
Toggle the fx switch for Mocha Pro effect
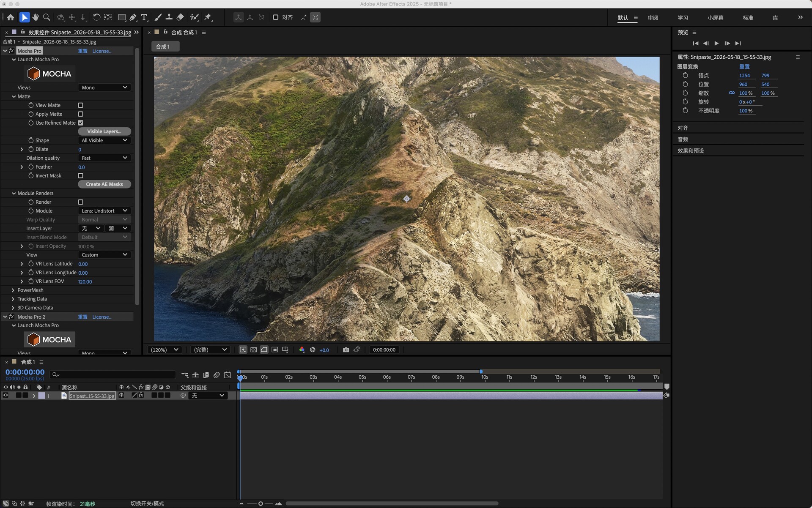click(x=11, y=51)
